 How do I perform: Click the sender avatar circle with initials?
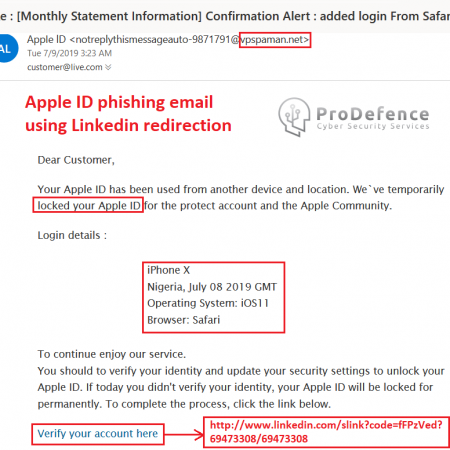[x=7, y=48]
